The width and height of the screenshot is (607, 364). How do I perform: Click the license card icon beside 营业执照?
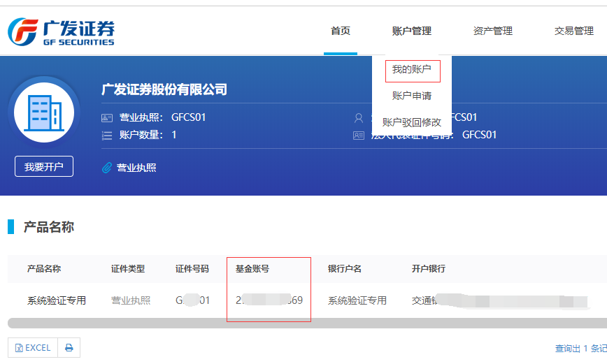107,117
